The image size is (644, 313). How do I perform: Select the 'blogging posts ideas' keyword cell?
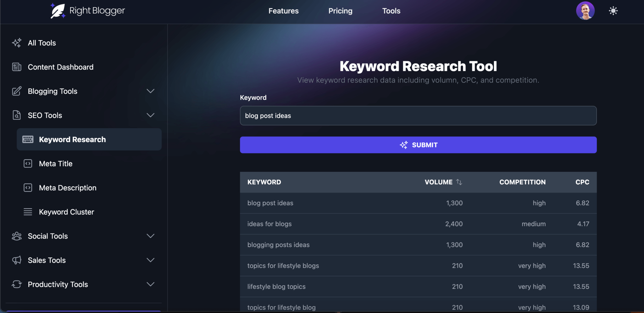click(x=278, y=245)
